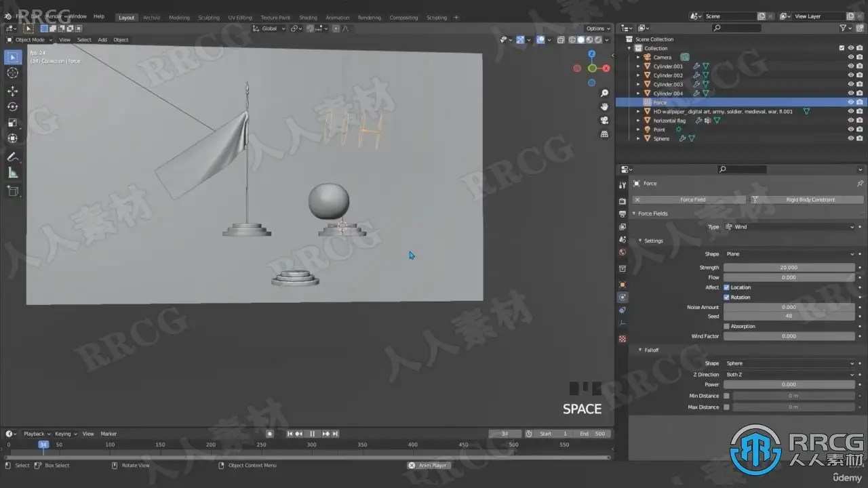Screen dimensions: 868x488
Task: Open the World properties tab
Action: (x=623, y=253)
